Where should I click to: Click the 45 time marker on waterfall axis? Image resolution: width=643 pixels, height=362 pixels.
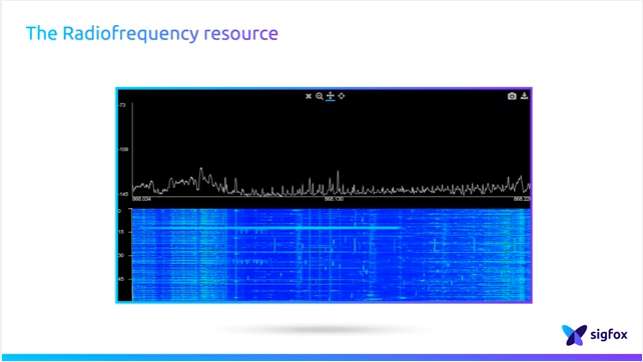[121, 279]
